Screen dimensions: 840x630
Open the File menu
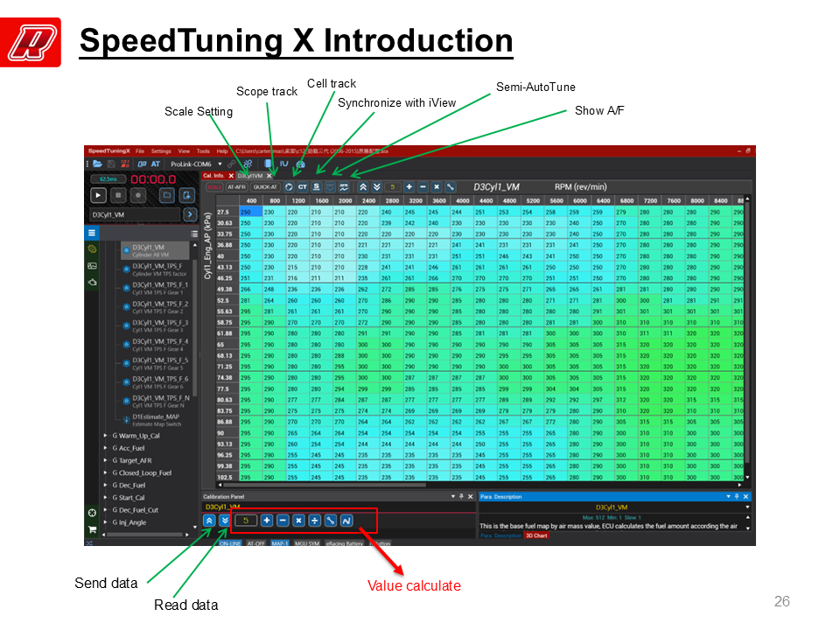[140, 151]
